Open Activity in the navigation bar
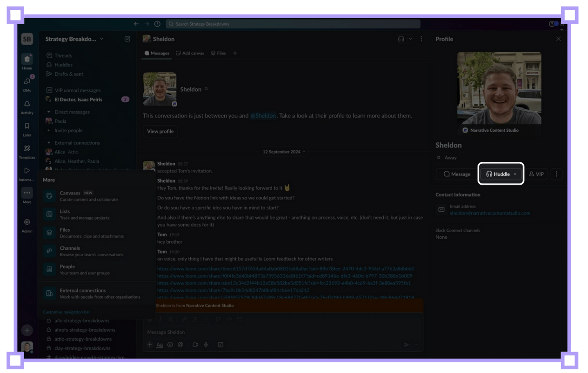 (27, 107)
